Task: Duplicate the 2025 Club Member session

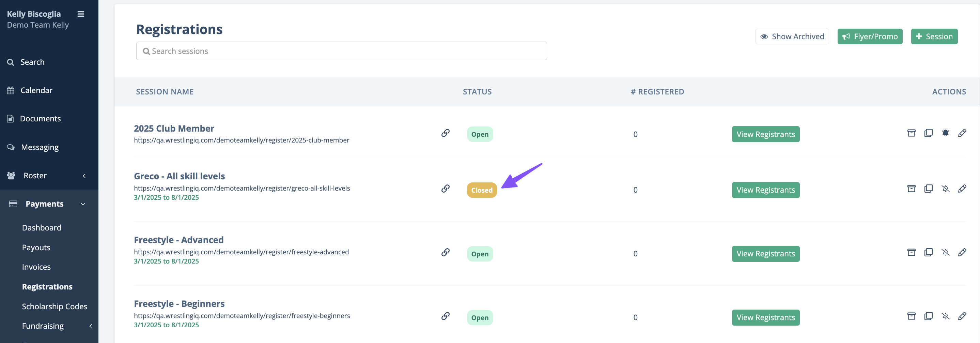Action: pyautogui.click(x=929, y=133)
